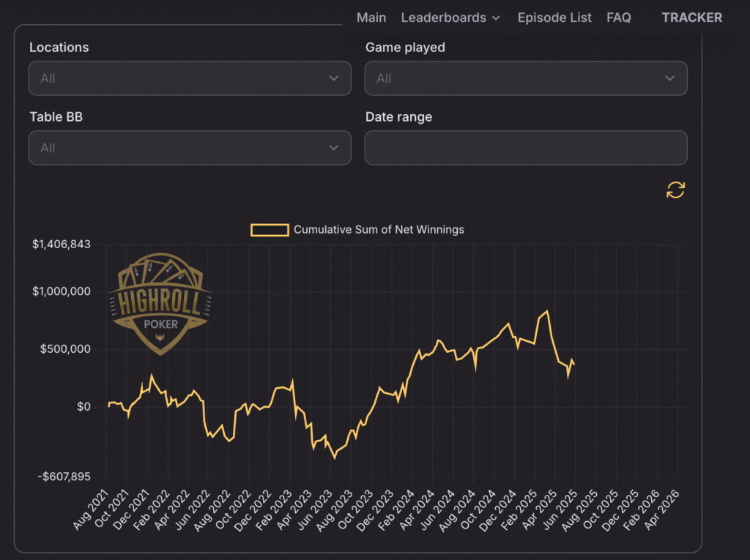Image resolution: width=750 pixels, height=560 pixels.
Task: Click the chart's peak near Apr 2025
Action: pos(546,311)
